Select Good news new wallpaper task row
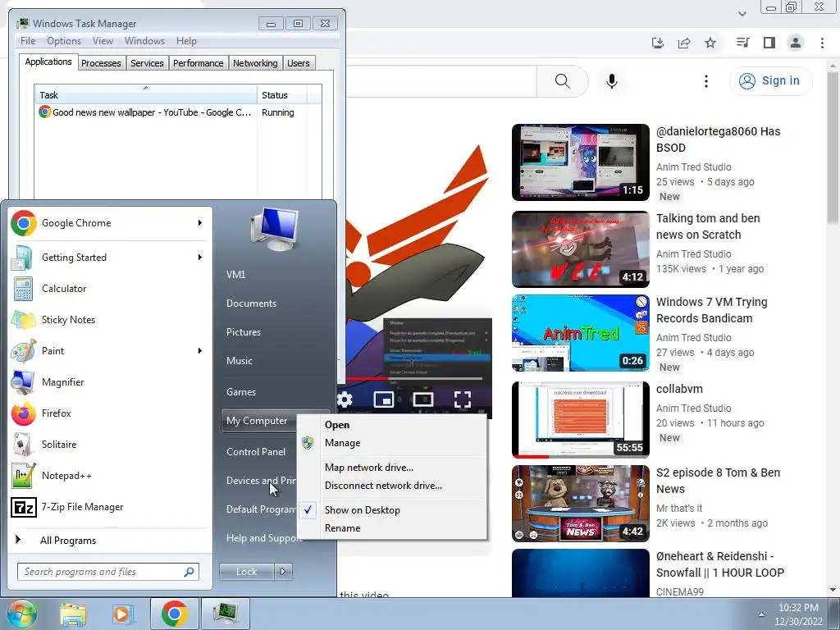 178,112
